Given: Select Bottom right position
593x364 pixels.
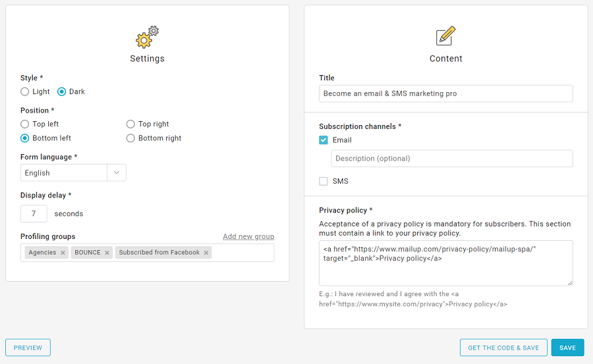Looking at the screenshot, I should coord(130,138).
